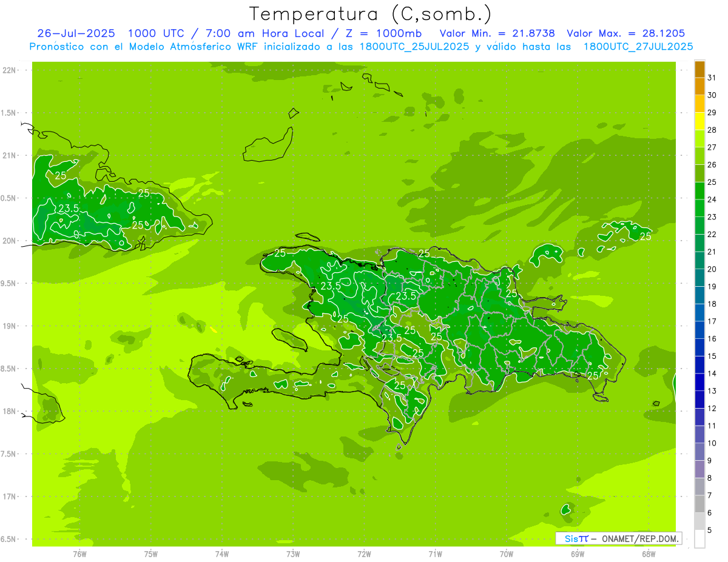Screen dimensions: 728x562
Task: Click the "15" colorbar label
Action: coord(712,356)
